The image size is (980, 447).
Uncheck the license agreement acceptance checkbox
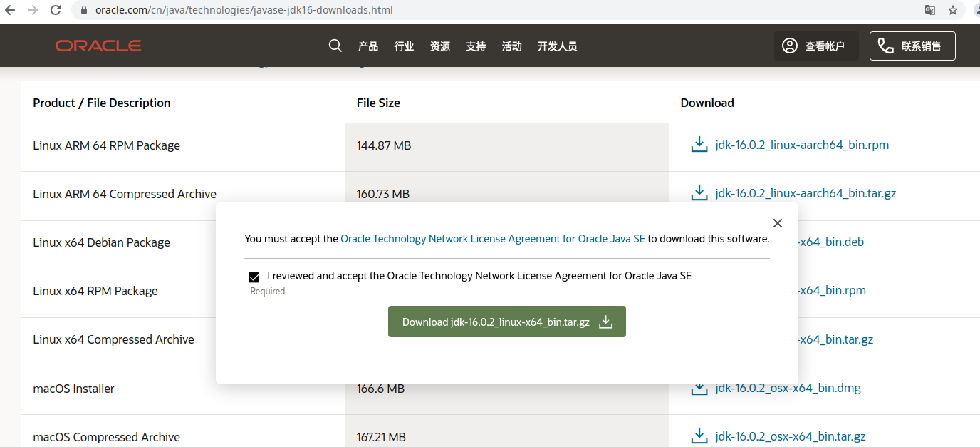pos(254,277)
